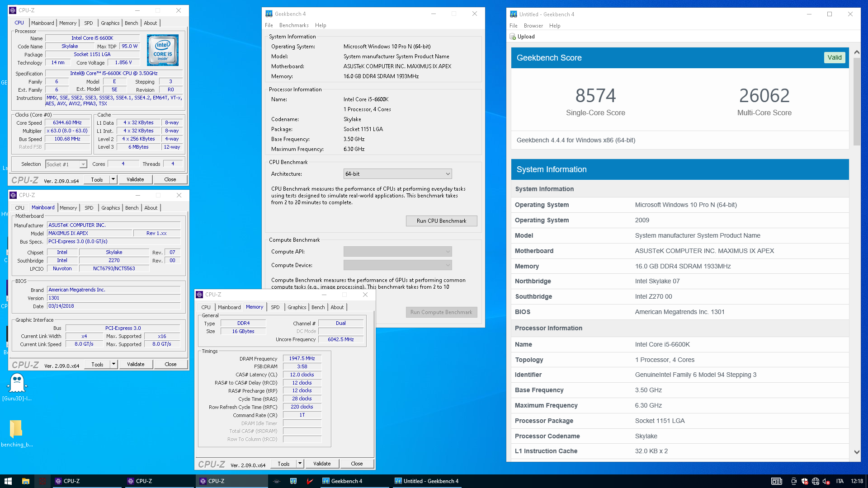
Task: Click the Upload icon in the Geekbench results window
Action: (x=513, y=37)
